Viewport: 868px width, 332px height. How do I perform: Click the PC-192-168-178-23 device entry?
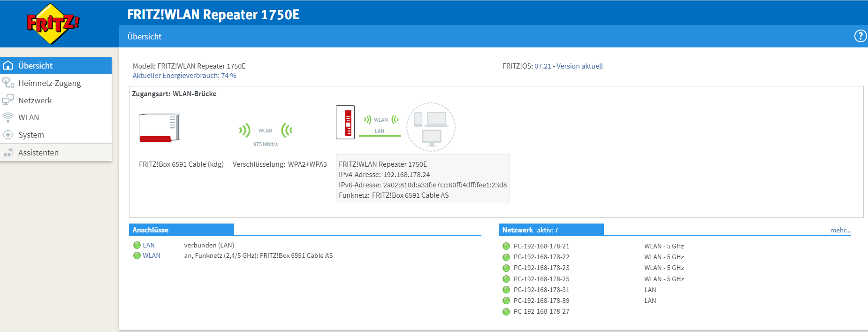tap(541, 268)
